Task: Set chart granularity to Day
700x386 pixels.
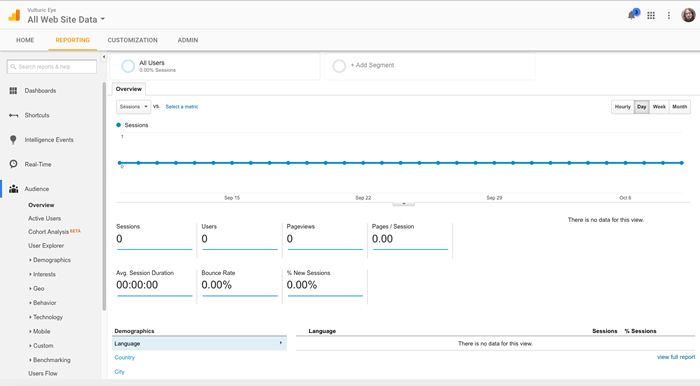Action: pyautogui.click(x=642, y=107)
